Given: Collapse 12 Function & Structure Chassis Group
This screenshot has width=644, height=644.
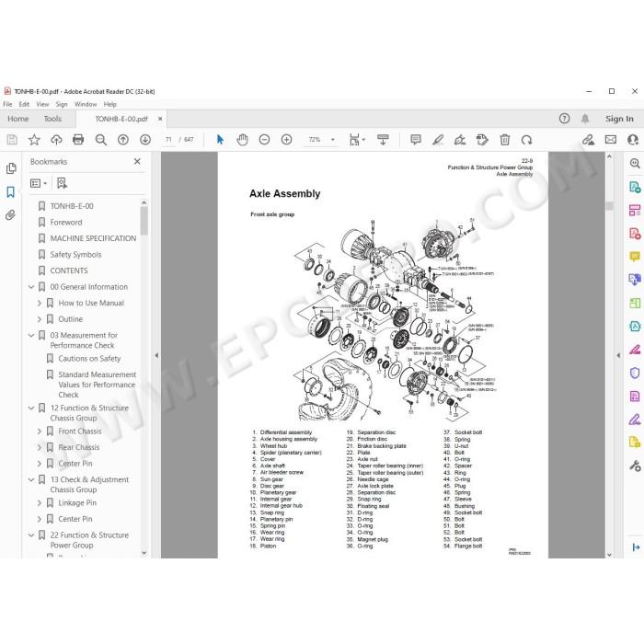Looking at the screenshot, I should 31,408.
